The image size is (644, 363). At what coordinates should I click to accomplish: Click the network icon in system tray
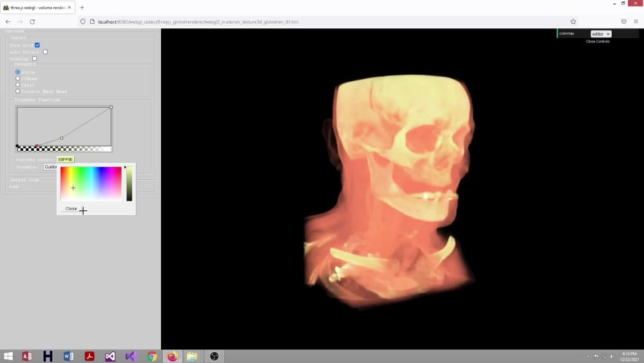[x=604, y=357]
